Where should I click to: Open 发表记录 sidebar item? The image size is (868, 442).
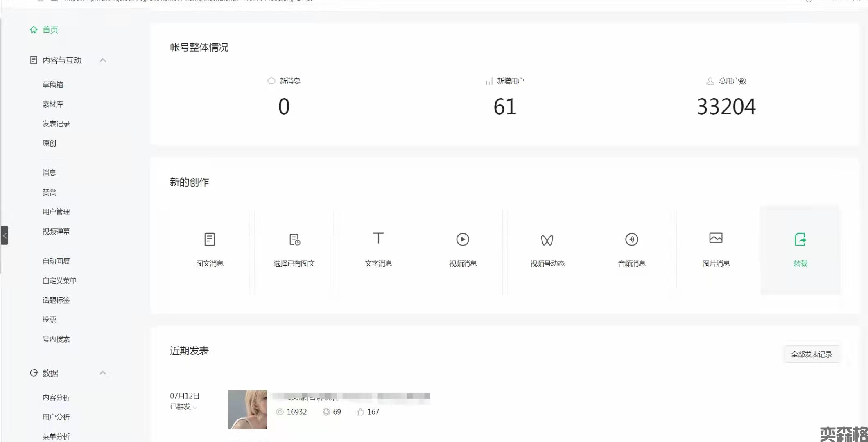pos(56,124)
